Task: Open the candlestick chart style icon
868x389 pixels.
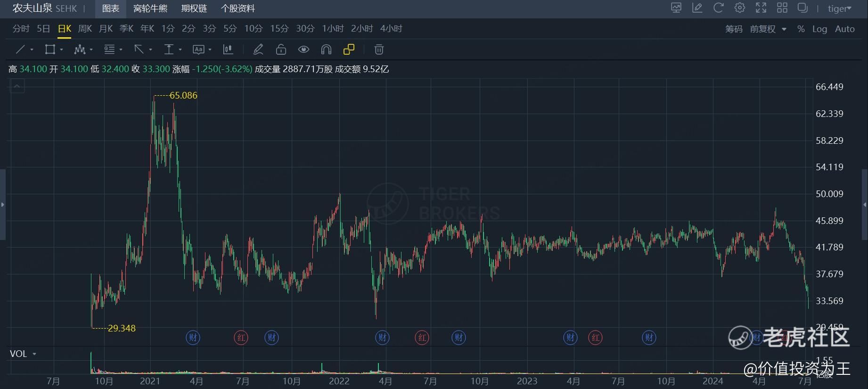Action: click(x=228, y=50)
